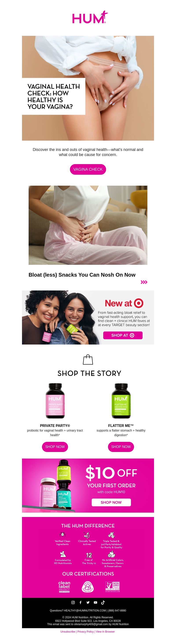176x644 pixels.
Task: Click the Unsubscribe link
Action: point(68,631)
